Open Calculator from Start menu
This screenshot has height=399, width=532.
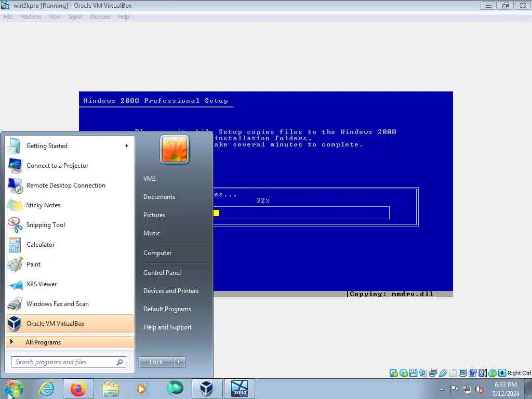[70, 245]
